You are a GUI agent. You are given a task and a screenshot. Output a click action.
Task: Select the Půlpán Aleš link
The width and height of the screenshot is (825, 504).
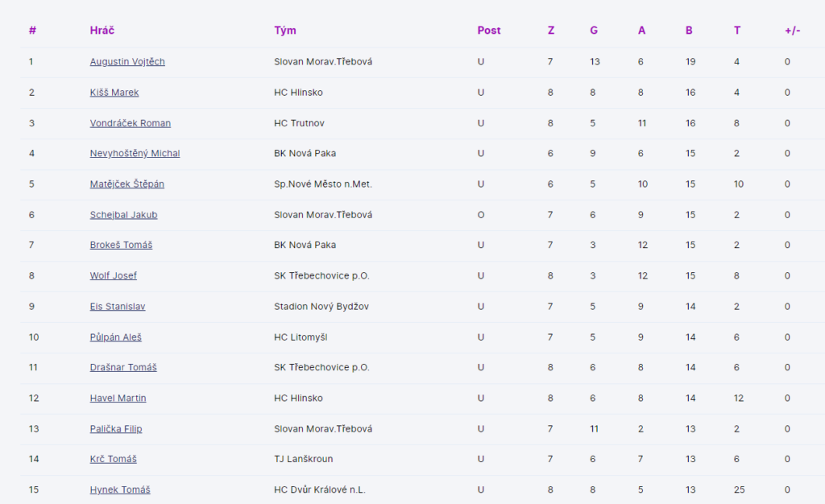[x=116, y=337]
